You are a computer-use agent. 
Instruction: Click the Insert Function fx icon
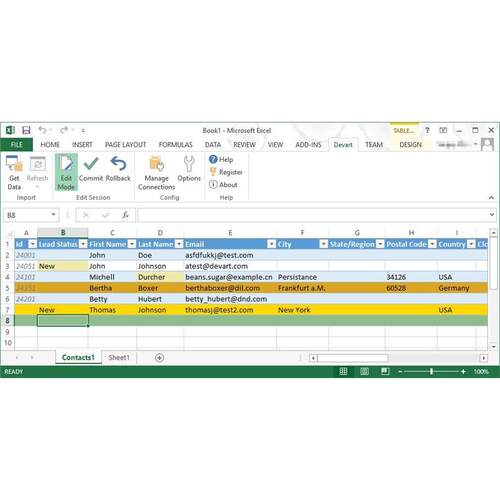pos(125,215)
